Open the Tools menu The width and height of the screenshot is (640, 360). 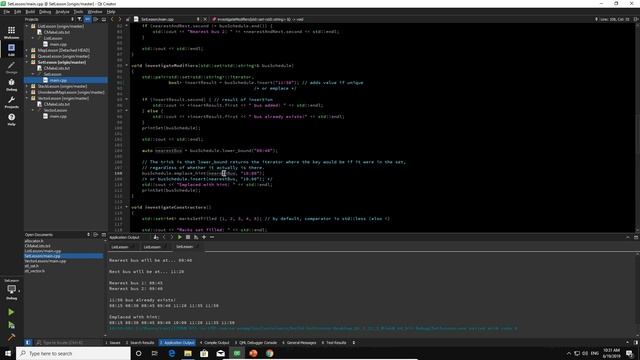78,12
